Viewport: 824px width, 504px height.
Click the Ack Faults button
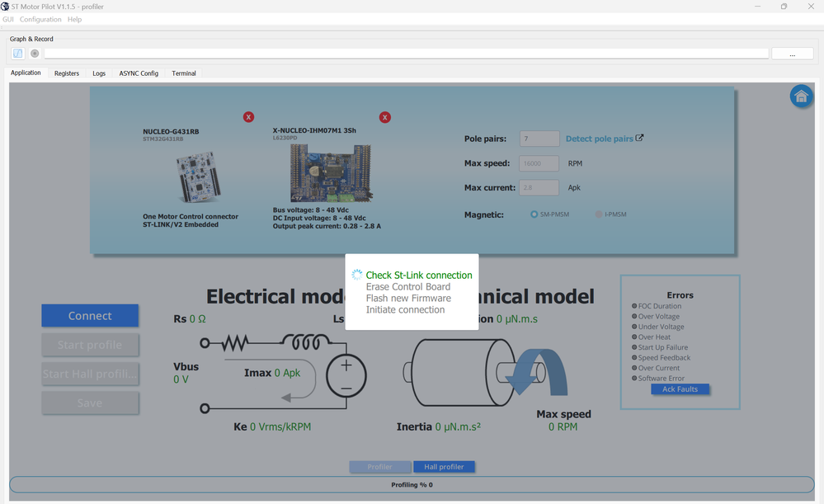[x=680, y=389]
